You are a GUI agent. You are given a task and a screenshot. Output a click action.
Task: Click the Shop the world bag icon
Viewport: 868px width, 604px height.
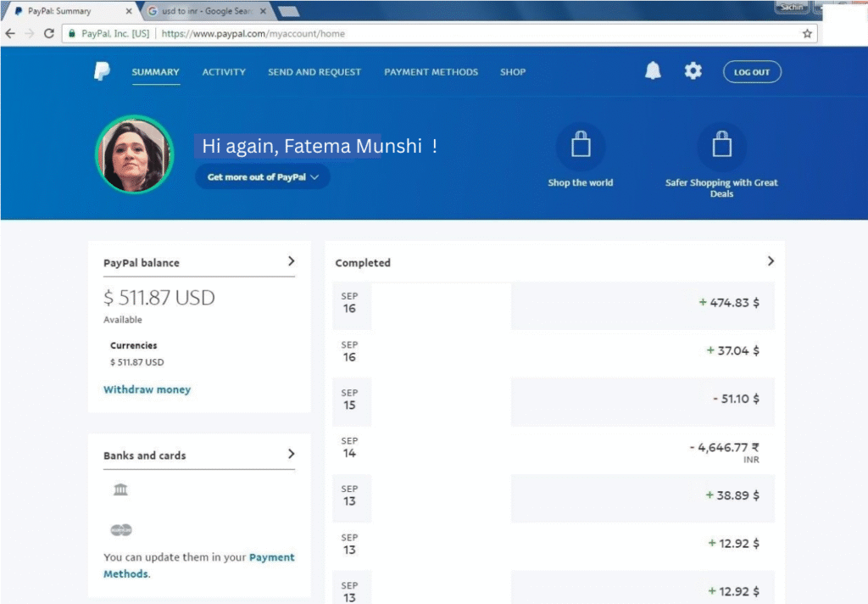pos(581,146)
